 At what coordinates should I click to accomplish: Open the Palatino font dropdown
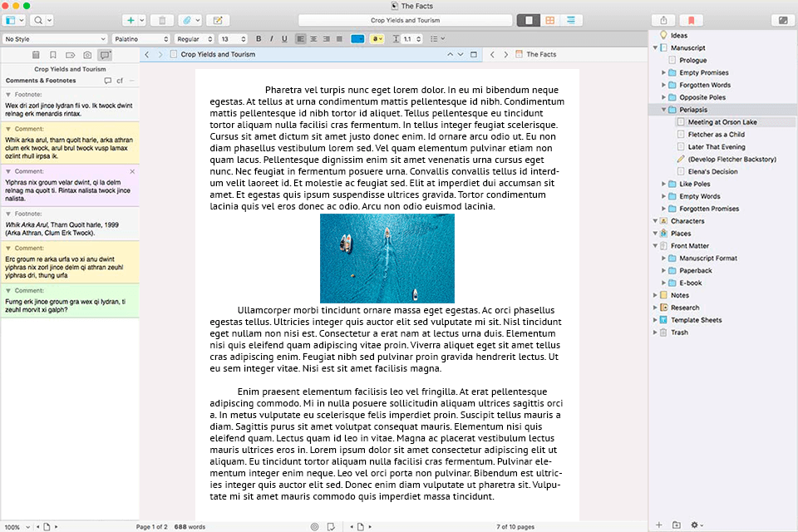coord(141,38)
